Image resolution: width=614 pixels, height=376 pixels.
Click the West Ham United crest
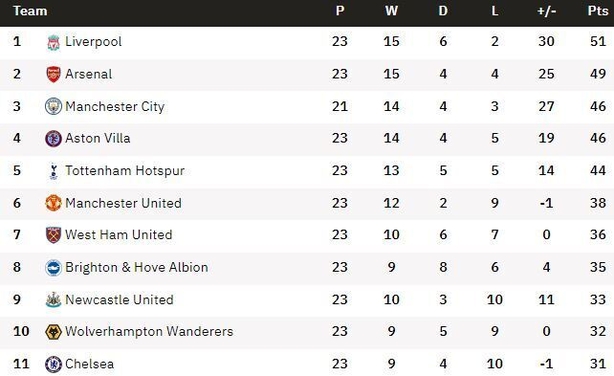click(53, 235)
